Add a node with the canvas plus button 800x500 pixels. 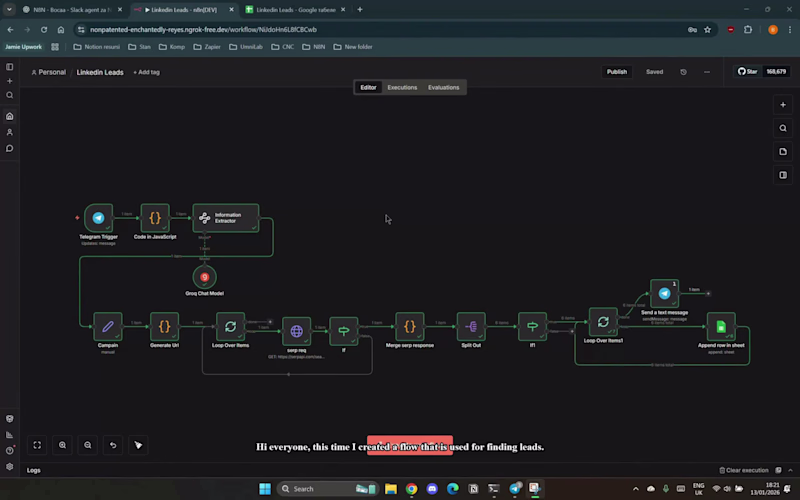pyautogui.click(x=783, y=105)
